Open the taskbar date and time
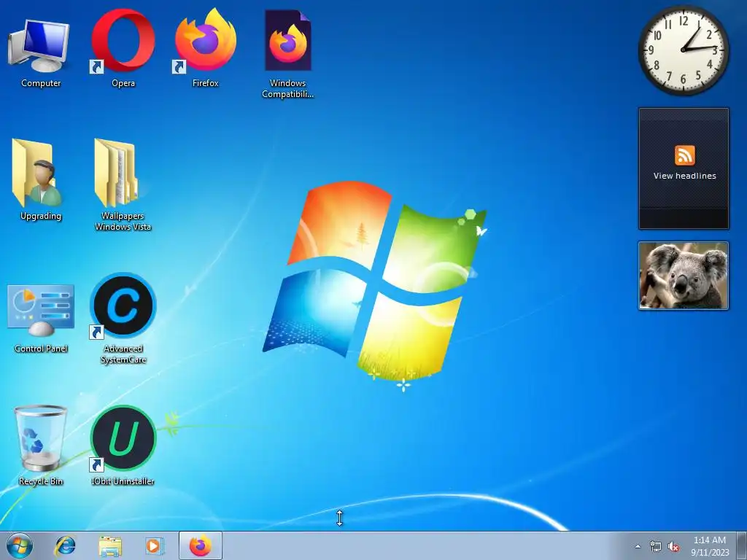The height and width of the screenshot is (560, 747). click(x=710, y=546)
